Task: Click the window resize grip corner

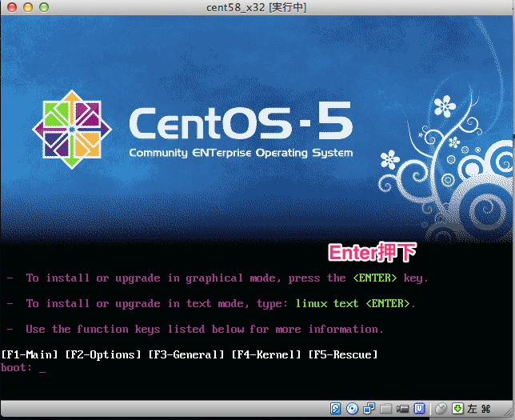Action: tap(509, 411)
